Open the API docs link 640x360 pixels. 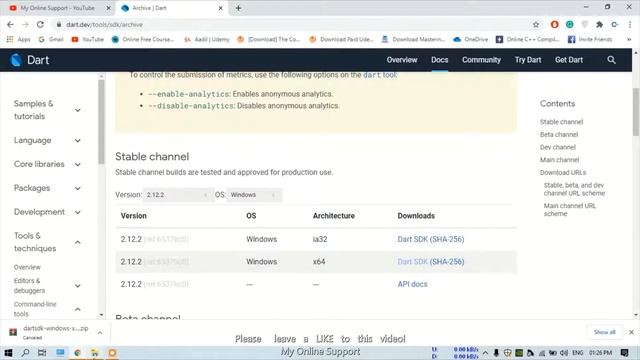412,284
